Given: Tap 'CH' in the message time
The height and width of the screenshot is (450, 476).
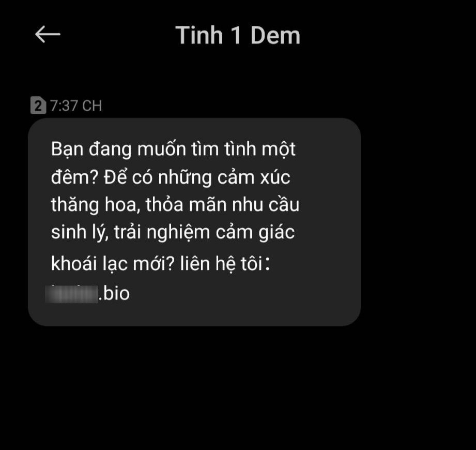Looking at the screenshot, I should (92, 106).
